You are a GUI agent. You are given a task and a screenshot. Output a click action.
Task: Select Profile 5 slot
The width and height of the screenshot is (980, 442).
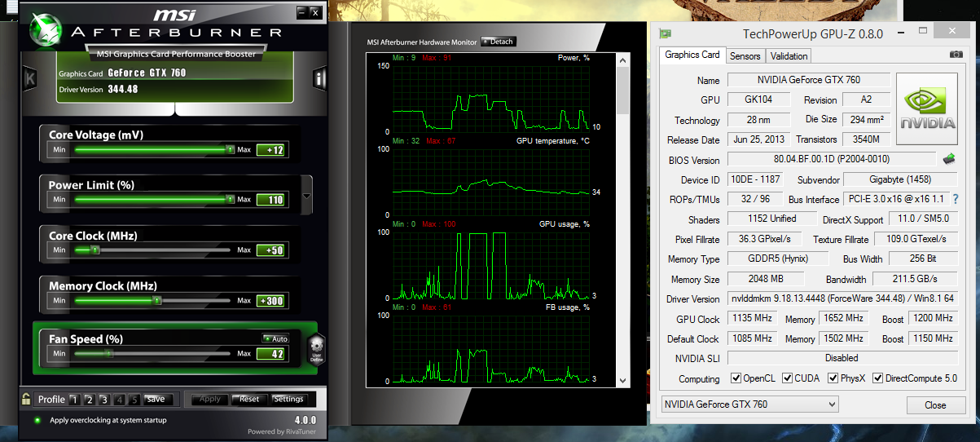pos(134,400)
